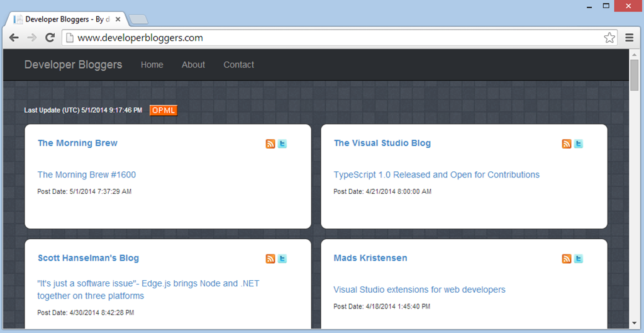Click Post Date 5/1/2014 7:37:29 AM text
This screenshot has width=644, height=333.
point(85,191)
